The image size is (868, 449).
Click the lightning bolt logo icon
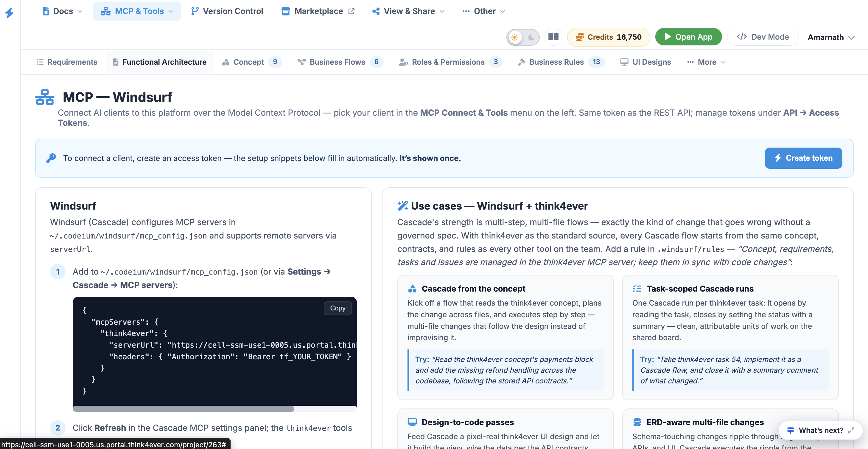10,13
